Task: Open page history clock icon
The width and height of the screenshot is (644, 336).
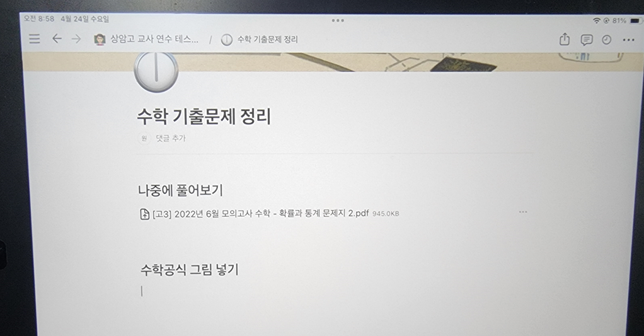Action: tap(607, 40)
